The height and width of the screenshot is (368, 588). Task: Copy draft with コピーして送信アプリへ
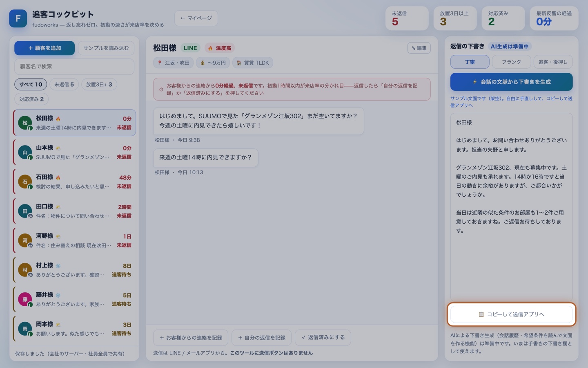511,314
